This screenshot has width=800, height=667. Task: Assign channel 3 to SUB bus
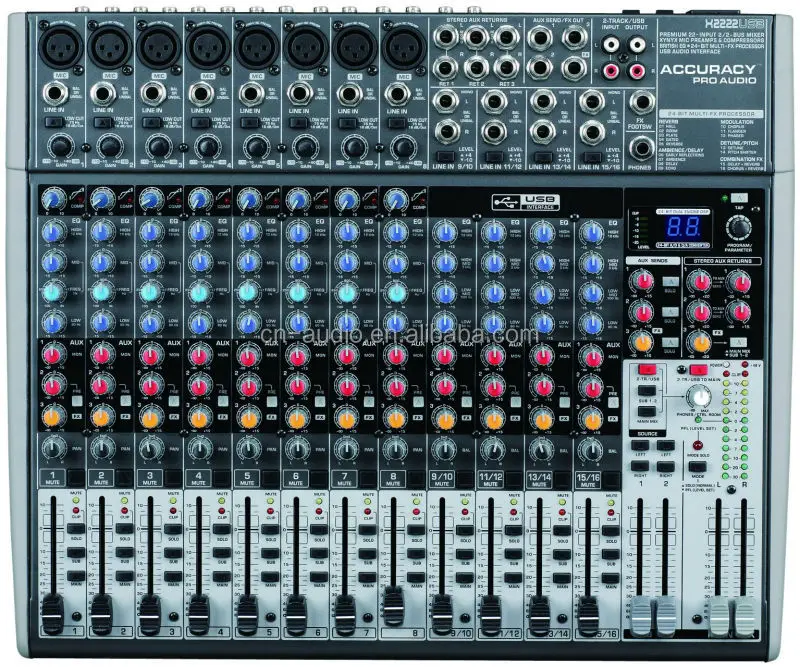[x=173, y=553]
